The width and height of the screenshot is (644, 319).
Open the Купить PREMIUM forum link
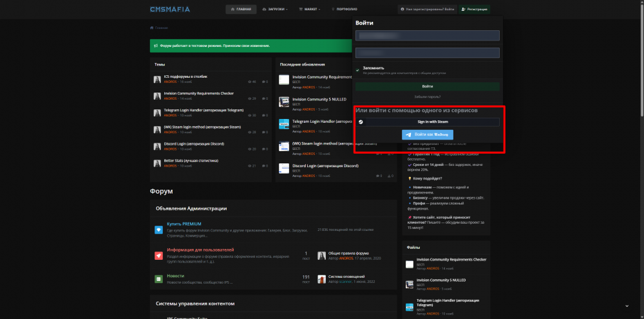(184, 224)
